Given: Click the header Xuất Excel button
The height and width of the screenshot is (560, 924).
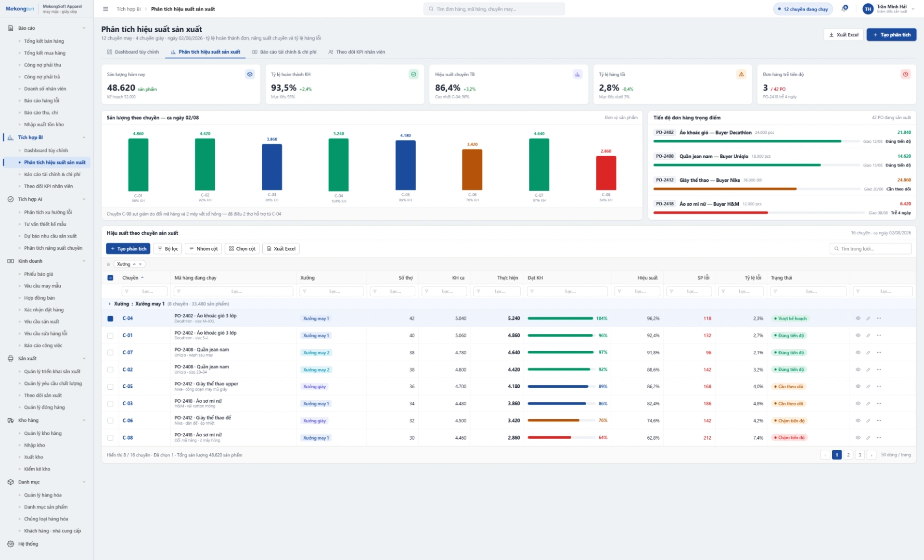Looking at the screenshot, I should click(844, 35).
